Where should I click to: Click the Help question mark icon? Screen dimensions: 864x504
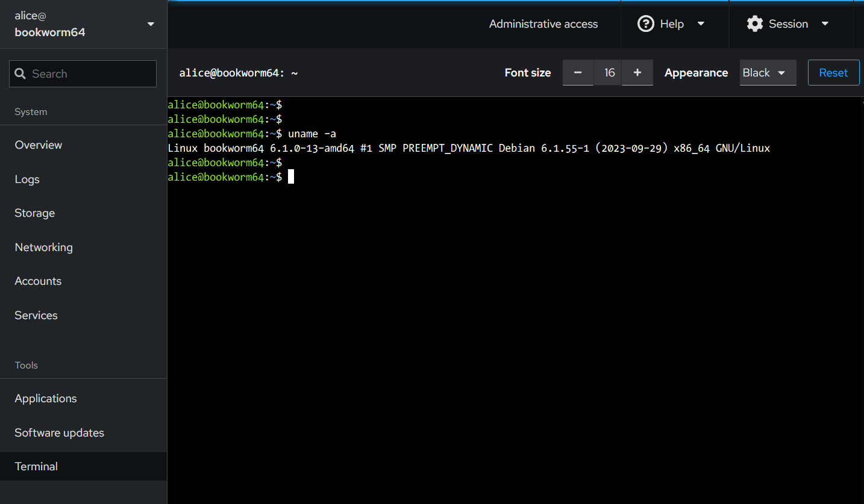pos(645,24)
